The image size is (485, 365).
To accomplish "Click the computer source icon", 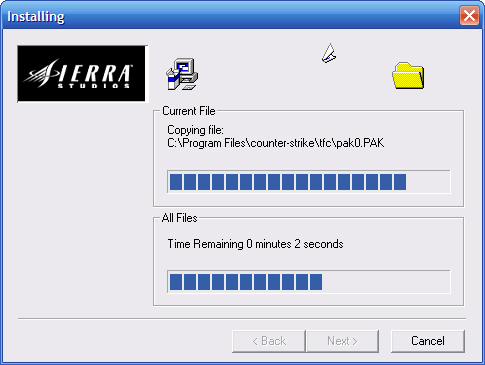I will point(182,74).
